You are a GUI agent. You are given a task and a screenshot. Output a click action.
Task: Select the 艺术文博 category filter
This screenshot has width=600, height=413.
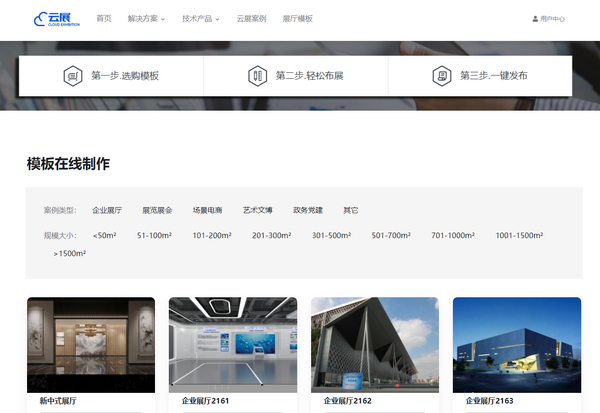[x=258, y=211]
